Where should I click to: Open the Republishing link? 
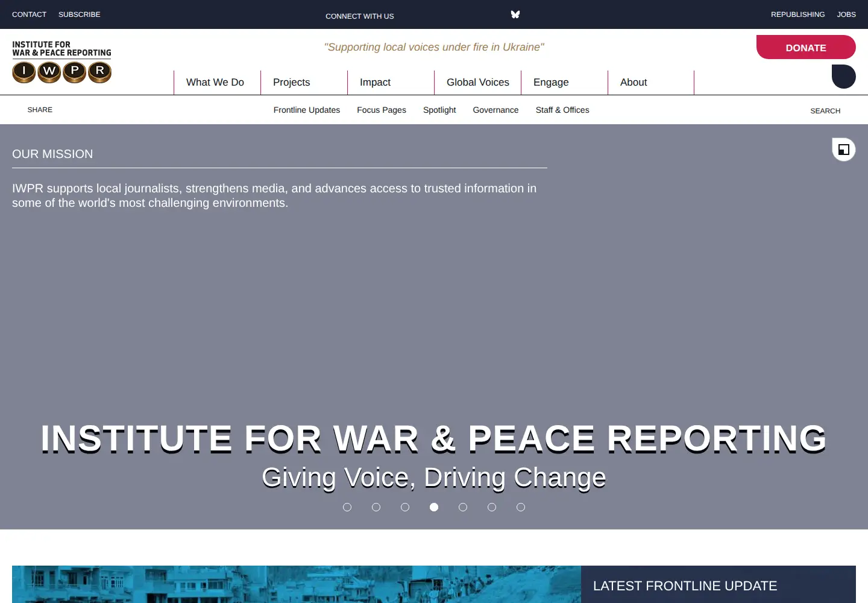tap(797, 14)
